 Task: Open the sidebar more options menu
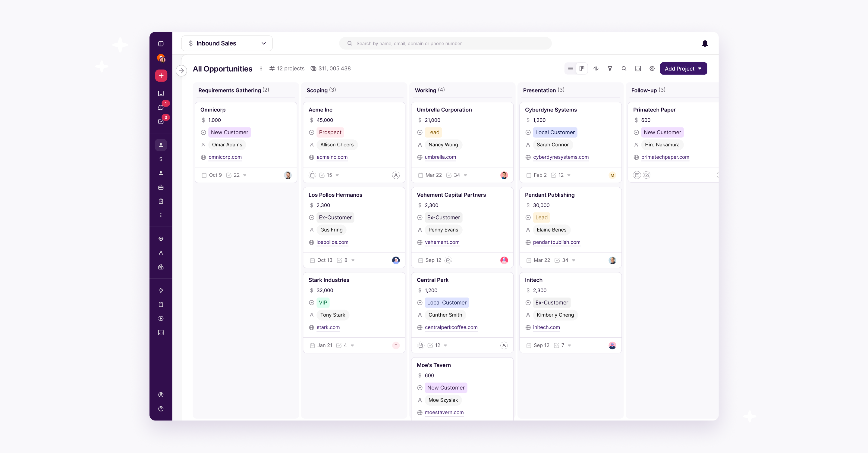click(x=161, y=215)
